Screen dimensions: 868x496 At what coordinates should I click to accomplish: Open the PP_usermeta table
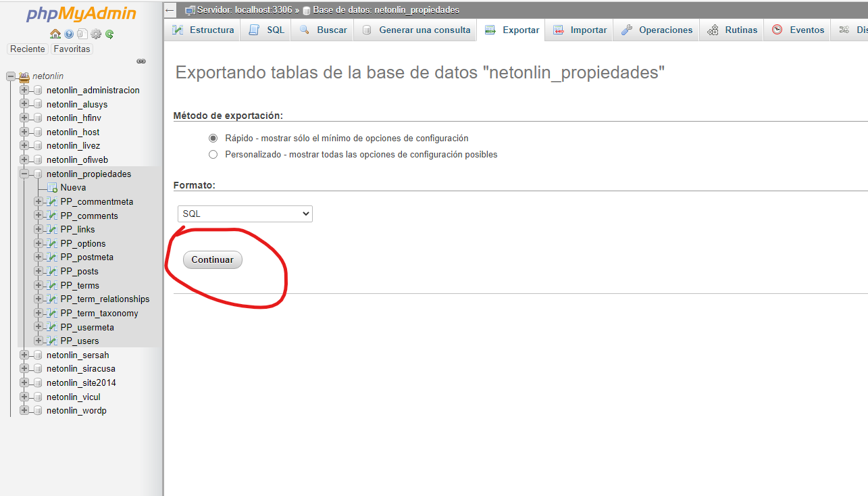tap(87, 327)
